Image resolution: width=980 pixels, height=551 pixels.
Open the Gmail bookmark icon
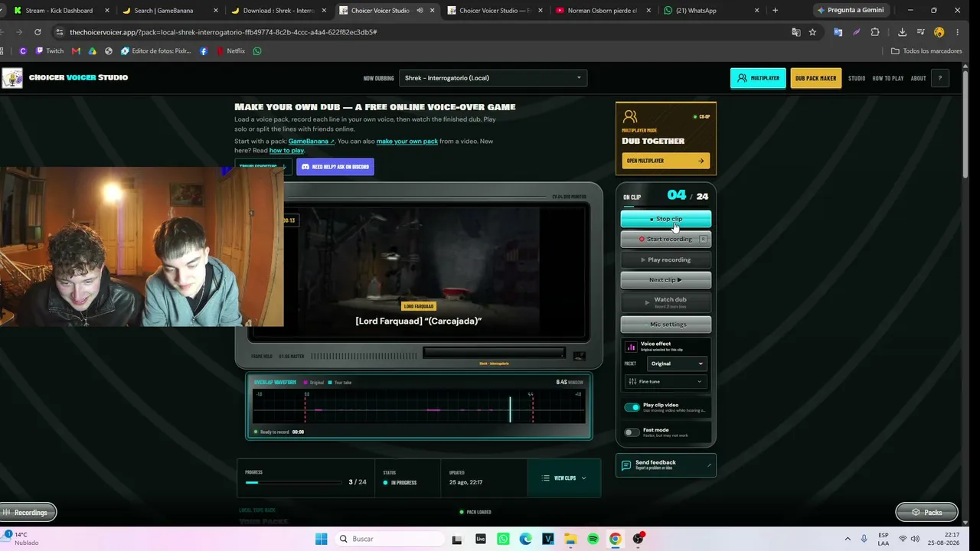point(76,51)
